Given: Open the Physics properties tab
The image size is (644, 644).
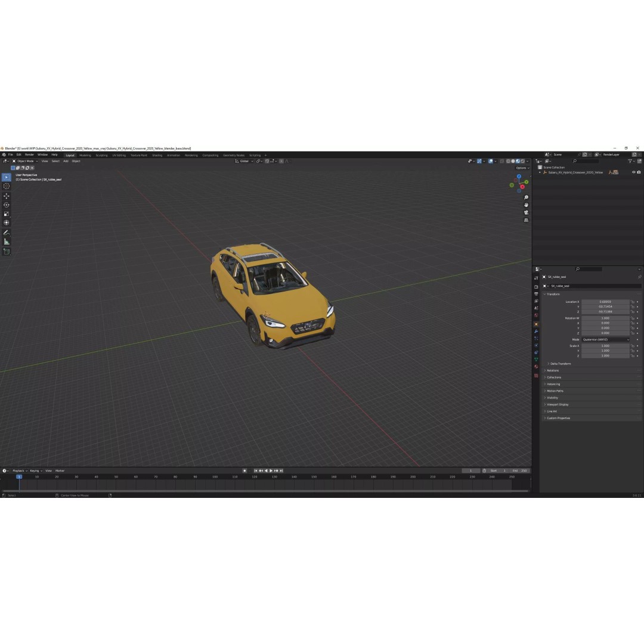Looking at the screenshot, I should coord(536,345).
